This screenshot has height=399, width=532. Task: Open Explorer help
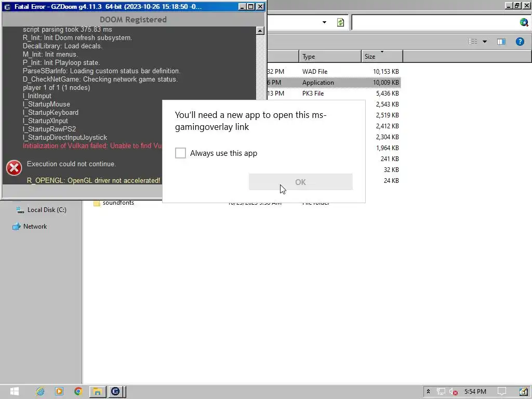pos(520,42)
